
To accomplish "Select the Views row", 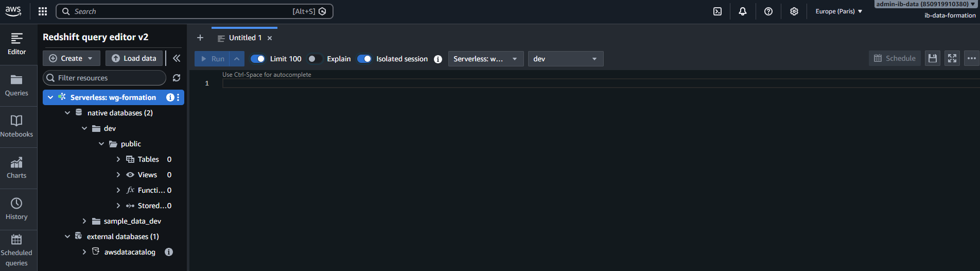I will [x=113, y=175].
